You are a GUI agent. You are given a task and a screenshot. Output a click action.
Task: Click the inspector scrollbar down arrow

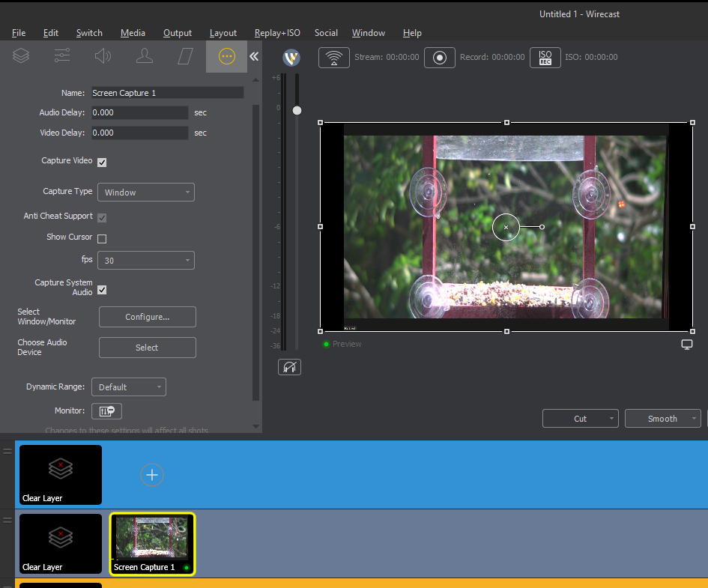click(255, 426)
